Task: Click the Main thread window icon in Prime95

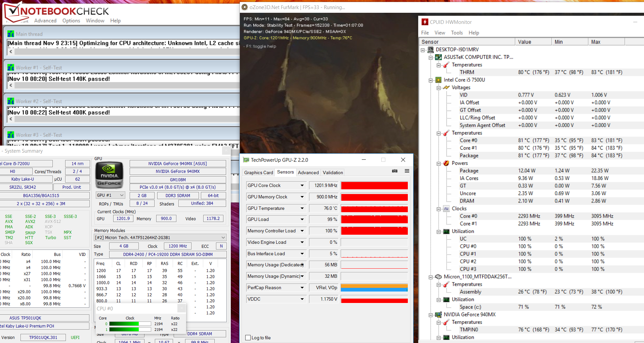Action: (x=11, y=34)
